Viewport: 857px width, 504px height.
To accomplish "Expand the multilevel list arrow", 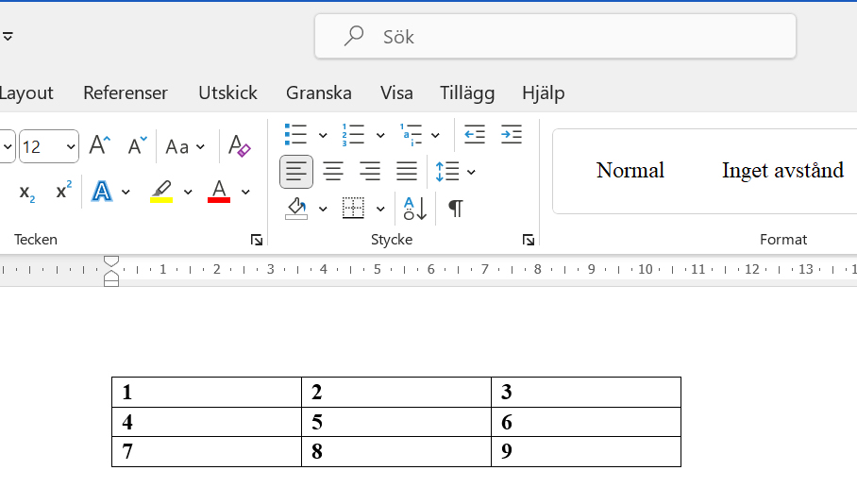I will tap(436, 135).
